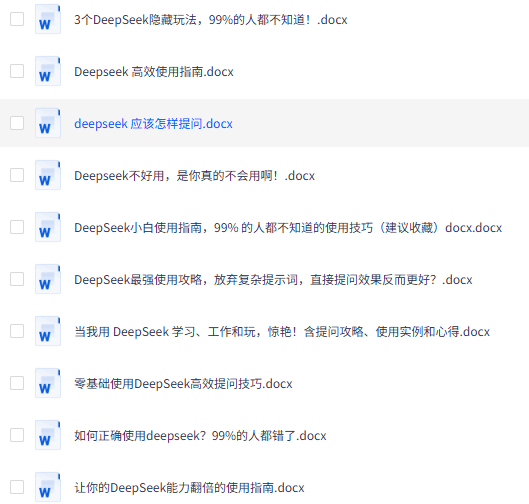Select checkbox for 当我用 DeepSeek 学习 file
The image size is (529, 504).
17,331
